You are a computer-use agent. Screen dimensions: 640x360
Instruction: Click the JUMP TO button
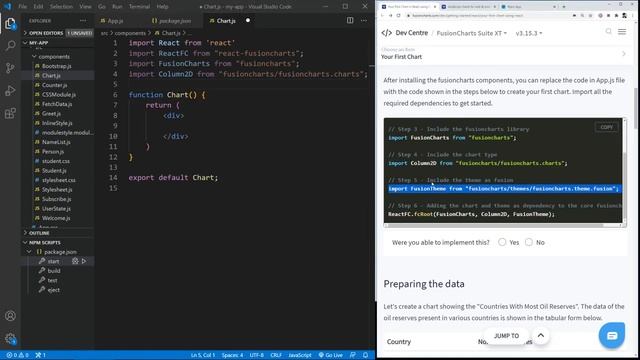pyautogui.click(x=507, y=336)
